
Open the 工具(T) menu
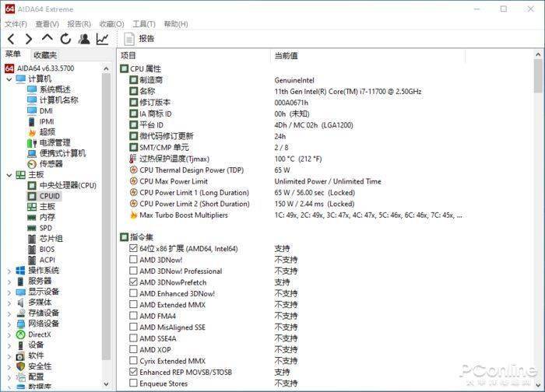pos(144,24)
